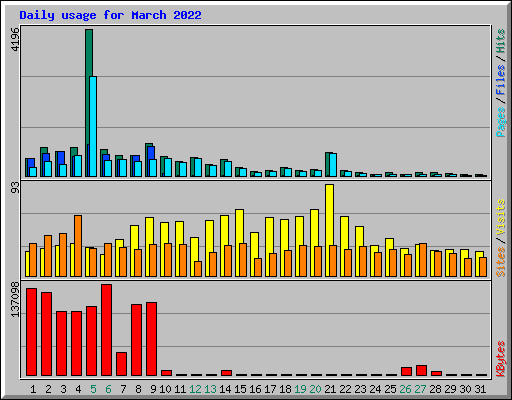
Task: Click day label 14 on the x-axis
Action: [x=225, y=389]
